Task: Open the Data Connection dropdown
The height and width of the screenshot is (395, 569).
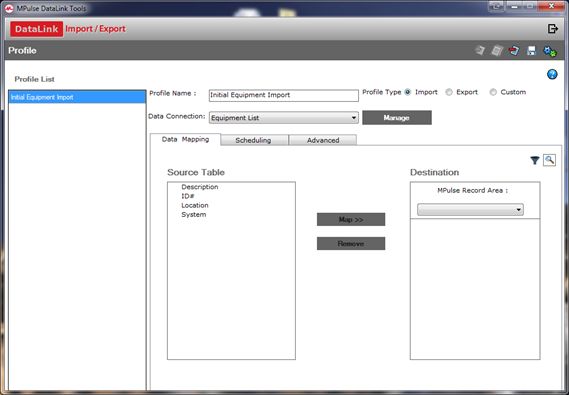Action: pos(283,118)
